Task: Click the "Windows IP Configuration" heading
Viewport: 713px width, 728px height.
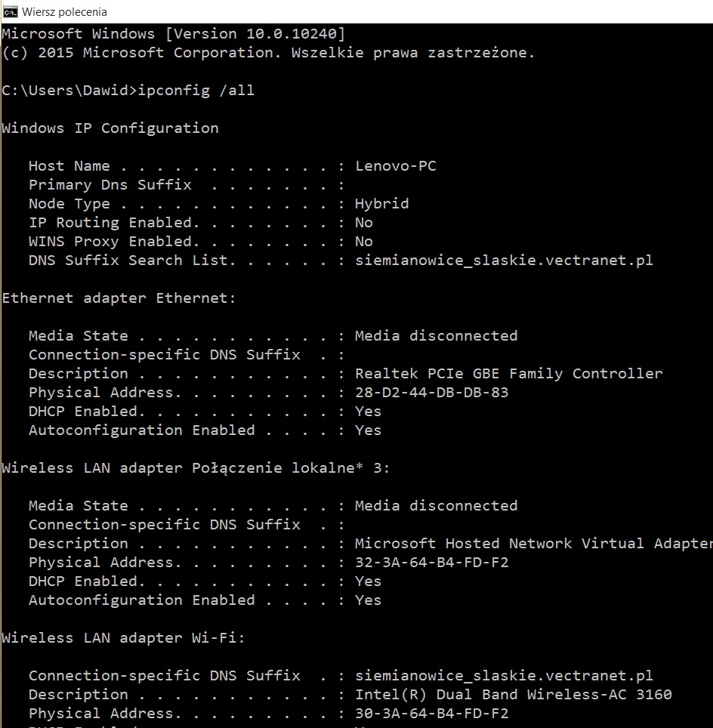Action: 110,128
